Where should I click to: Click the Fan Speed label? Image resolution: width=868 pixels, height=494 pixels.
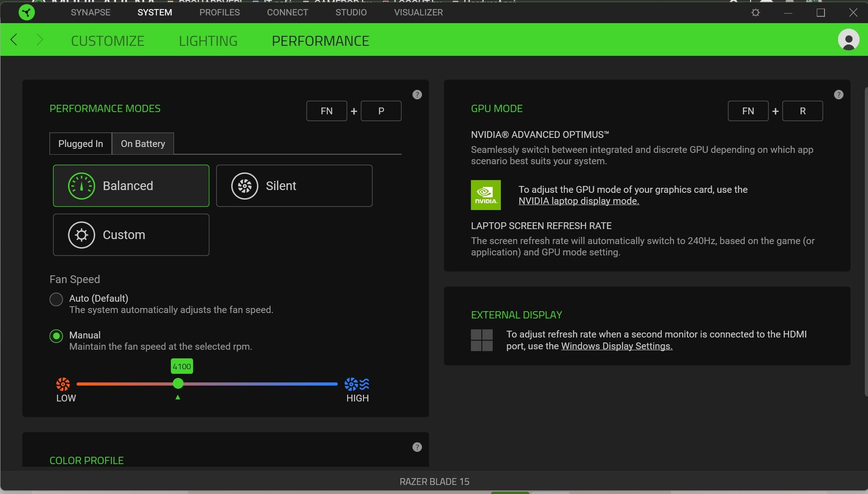(75, 279)
